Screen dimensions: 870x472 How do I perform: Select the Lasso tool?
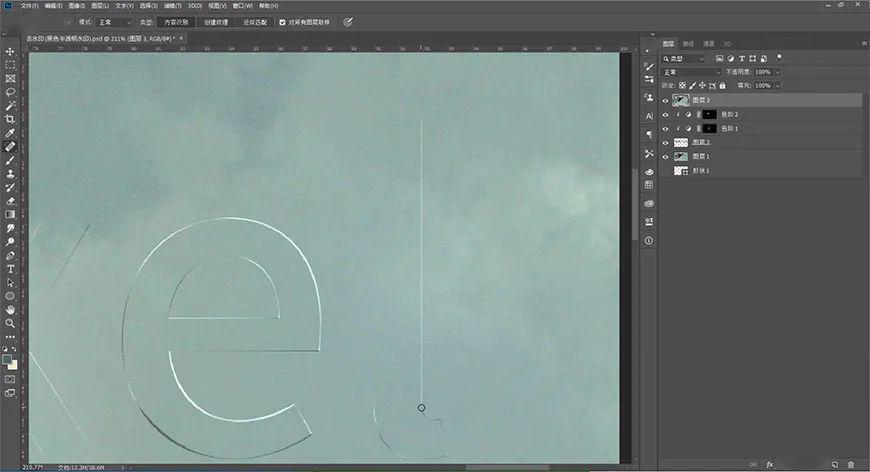tap(10, 92)
